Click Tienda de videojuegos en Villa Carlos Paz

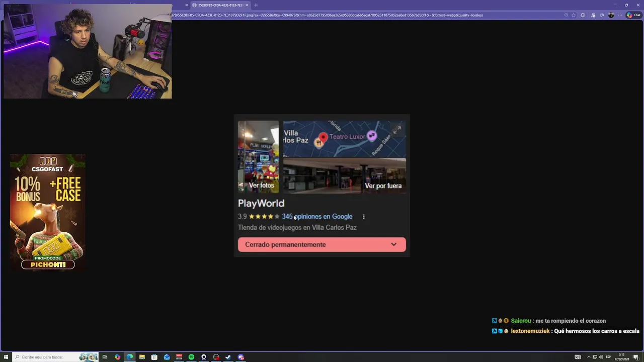tap(297, 228)
